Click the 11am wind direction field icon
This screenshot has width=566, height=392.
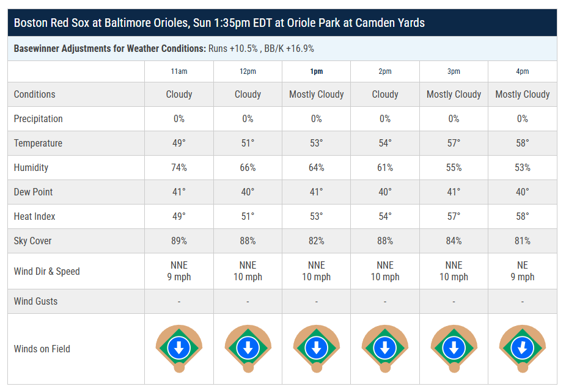[x=179, y=349]
